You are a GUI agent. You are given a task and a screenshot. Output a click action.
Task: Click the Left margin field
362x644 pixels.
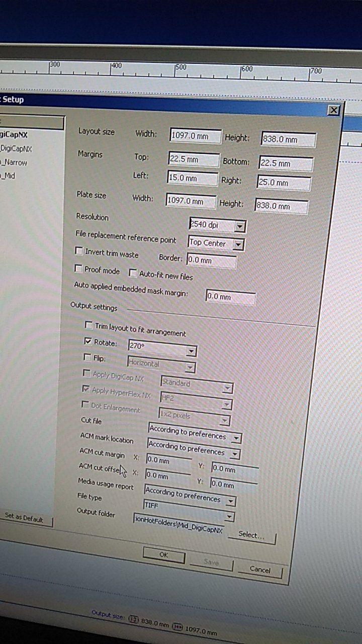(192, 178)
